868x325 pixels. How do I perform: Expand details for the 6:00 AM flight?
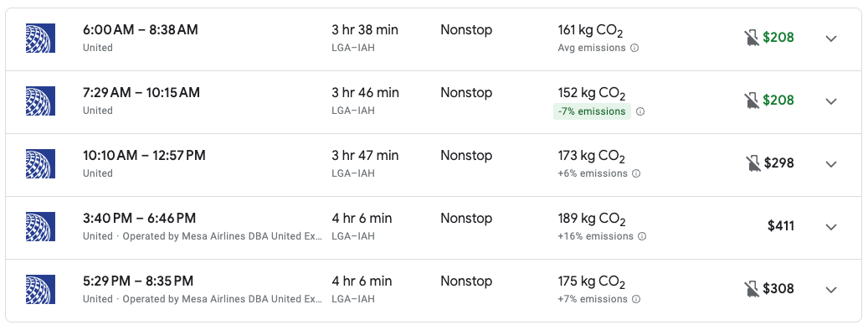pyautogui.click(x=831, y=39)
